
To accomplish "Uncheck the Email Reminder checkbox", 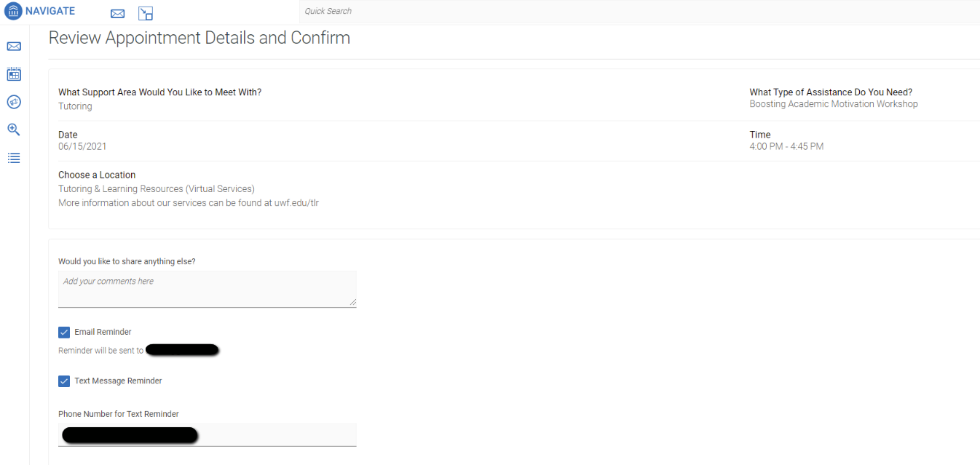I will [64, 333].
